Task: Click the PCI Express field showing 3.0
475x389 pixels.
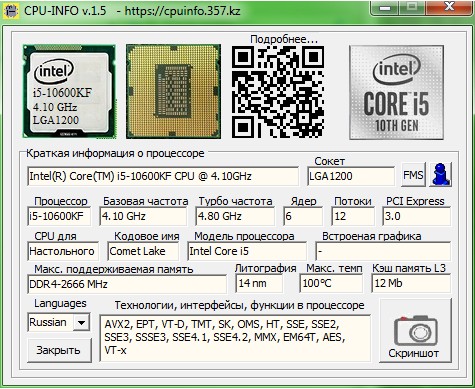Action: coord(417,216)
